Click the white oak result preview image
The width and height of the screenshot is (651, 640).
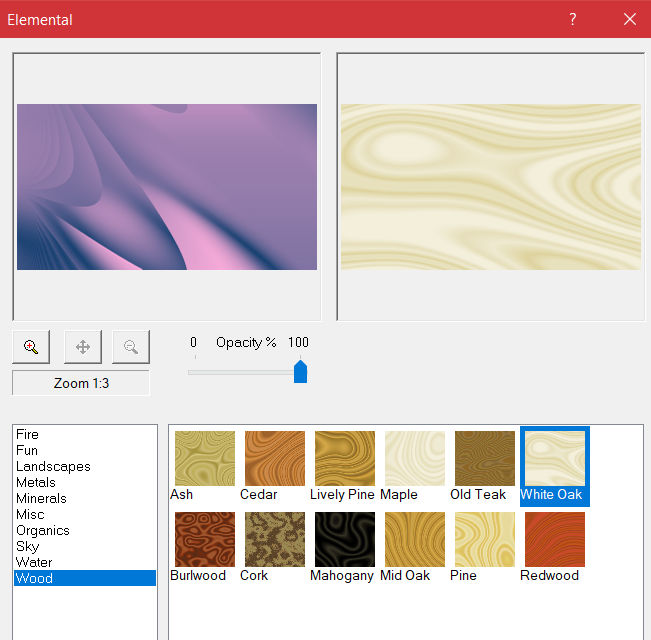pos(490,187)
